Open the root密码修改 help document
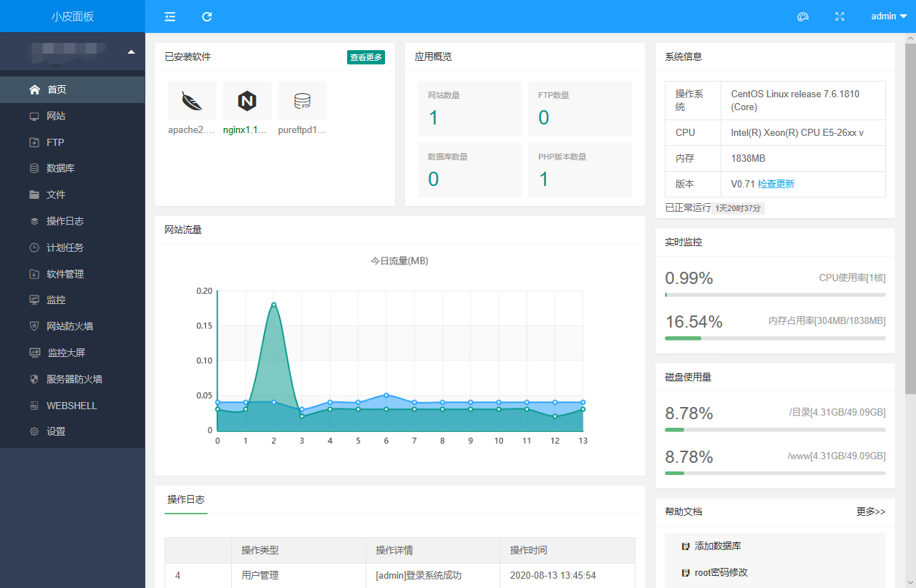Viewport: 916px width, 588px height. pos(721,572)
